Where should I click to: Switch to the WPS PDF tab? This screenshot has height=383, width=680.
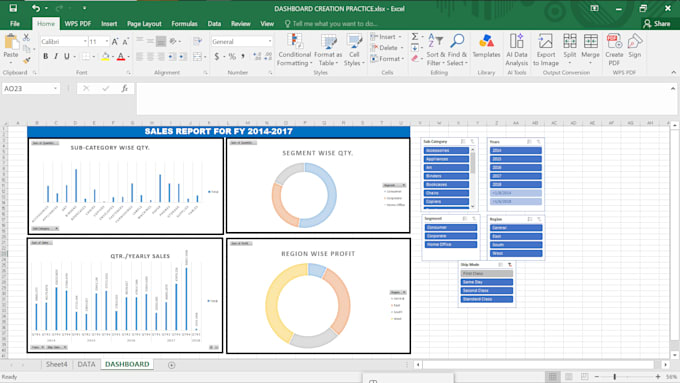(78, 23)
